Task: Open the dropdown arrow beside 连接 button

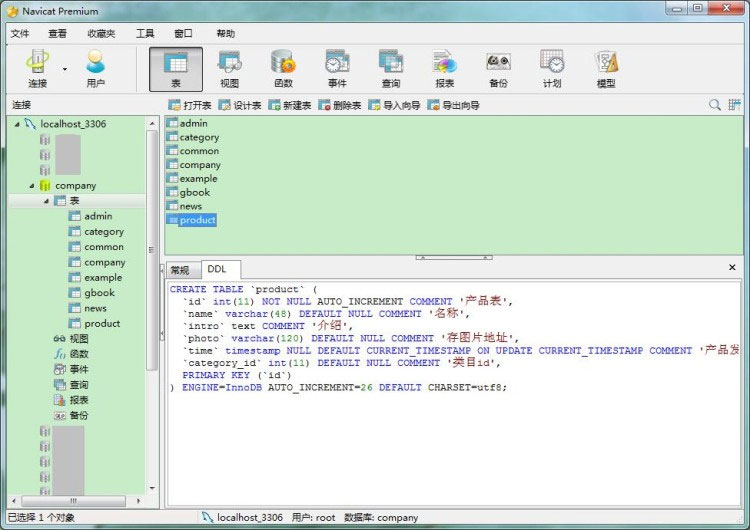Action: 65,70
